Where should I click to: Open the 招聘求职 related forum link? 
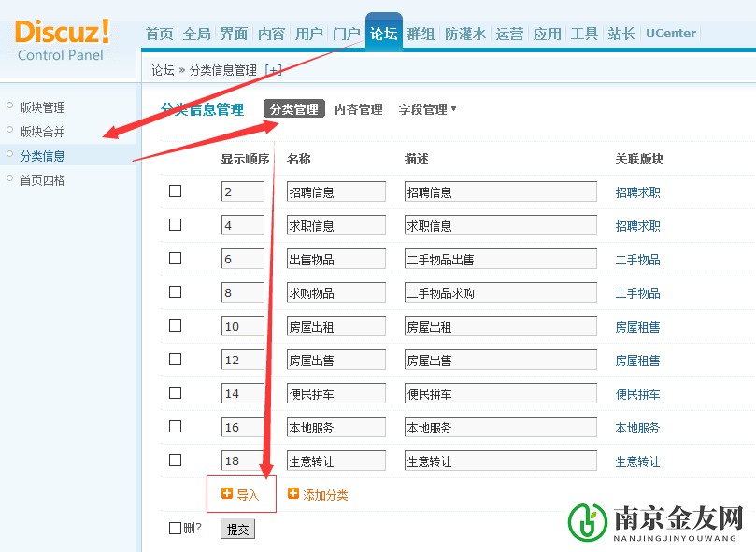point(637,191)
